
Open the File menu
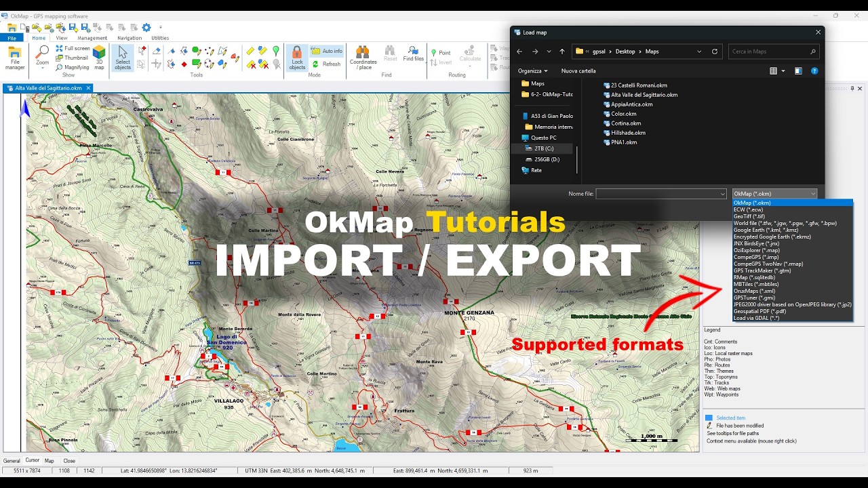pyautogui.click(x=12, y=38)
